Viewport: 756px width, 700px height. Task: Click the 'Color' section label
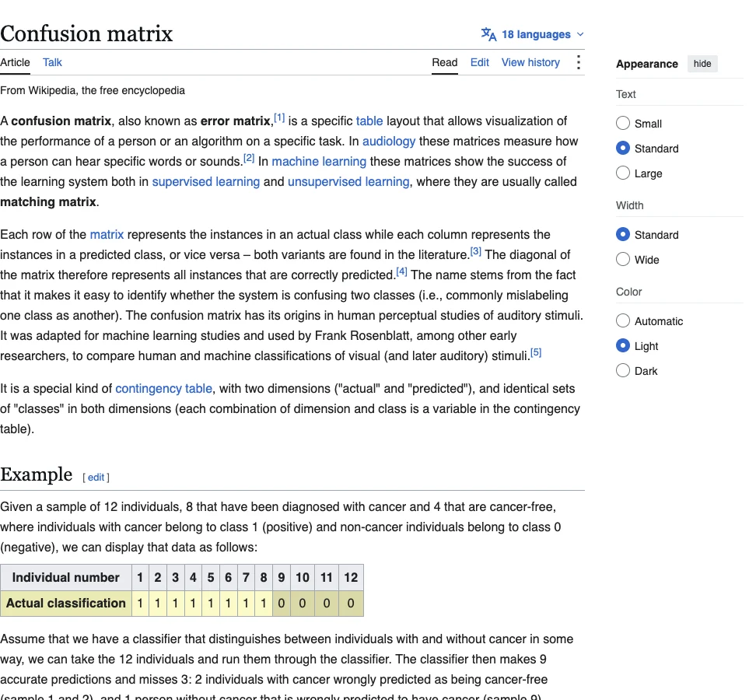coord(628,292)
